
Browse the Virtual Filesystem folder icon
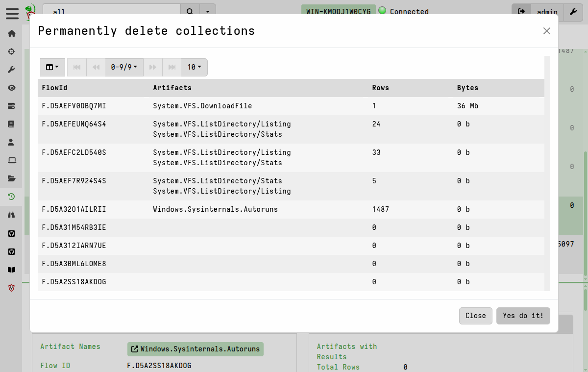coord(11,178)
